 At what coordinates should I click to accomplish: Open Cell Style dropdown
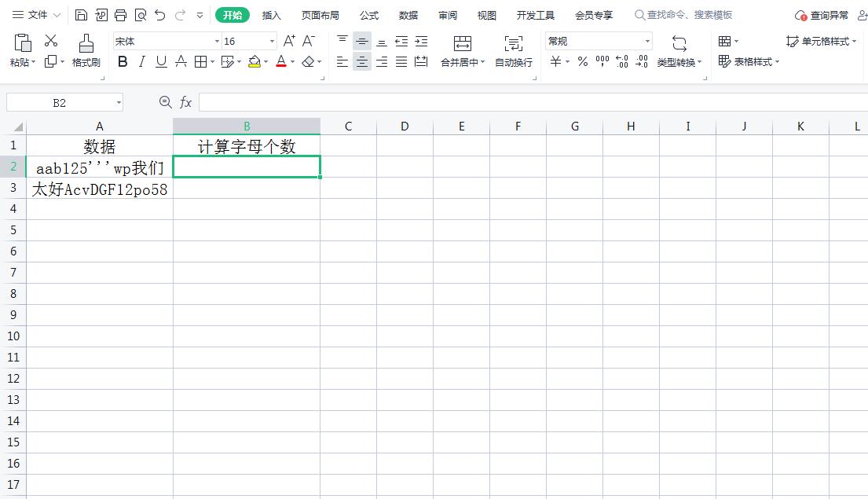point(821,41)
